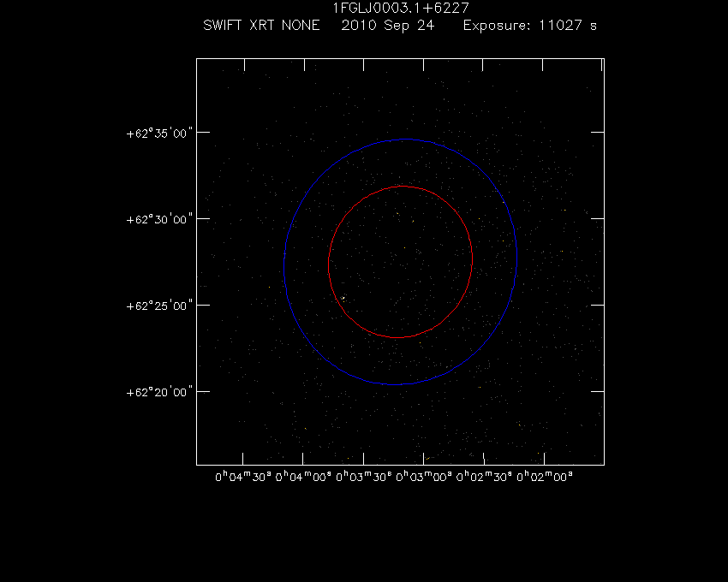728x582 pixels.
Task: Click the 0h02m00s right ascension label
Action: coord(545,477)
